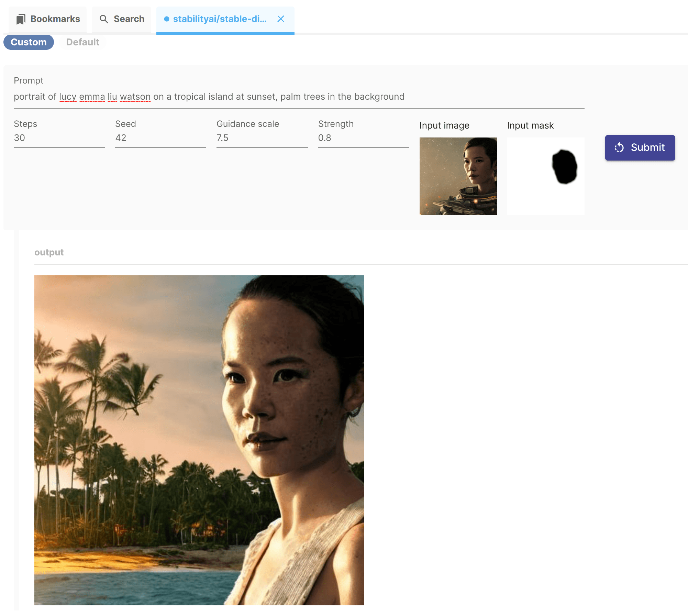
Task: Edit the Steps value field
Action: click(x=59, y=138)
